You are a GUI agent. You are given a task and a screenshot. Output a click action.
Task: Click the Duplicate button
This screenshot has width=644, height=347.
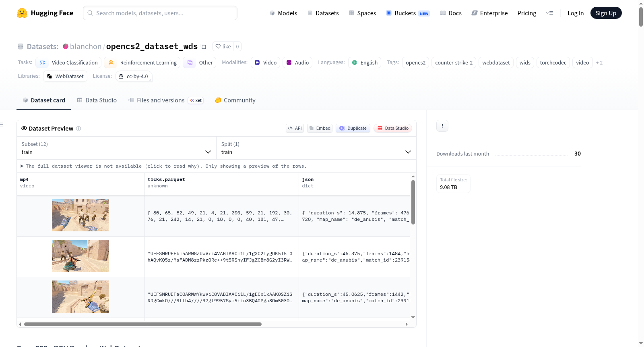(353, 128)
